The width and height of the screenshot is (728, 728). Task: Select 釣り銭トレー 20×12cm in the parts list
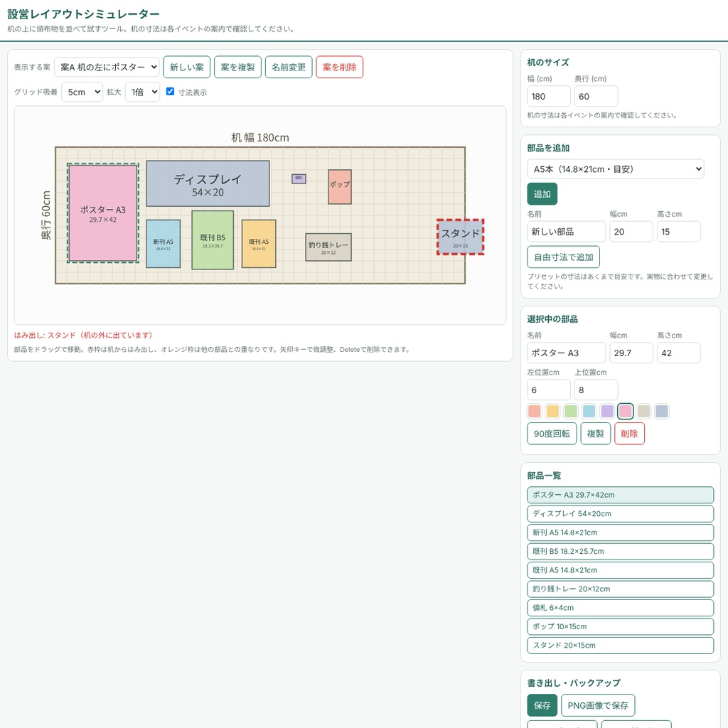(x=620, y=589)
